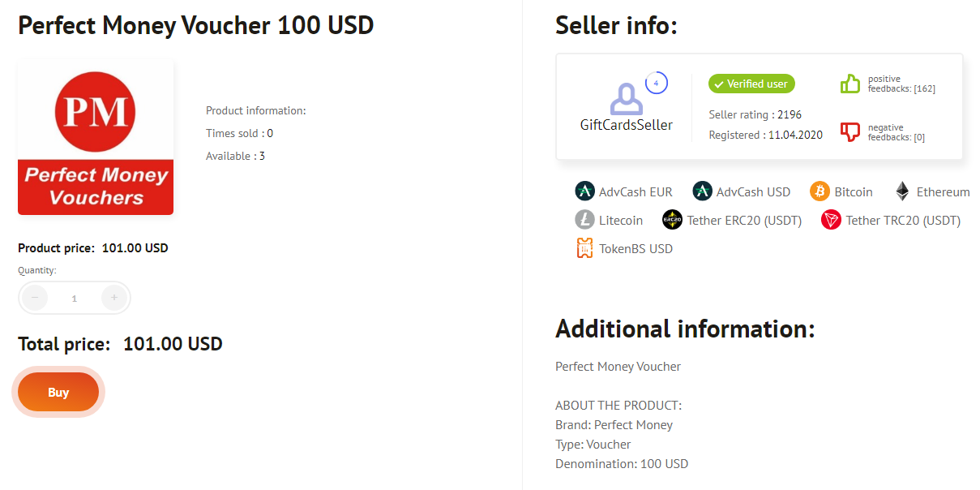Choose the orange Bitcoin icon
980x490 pixels.
820,191
